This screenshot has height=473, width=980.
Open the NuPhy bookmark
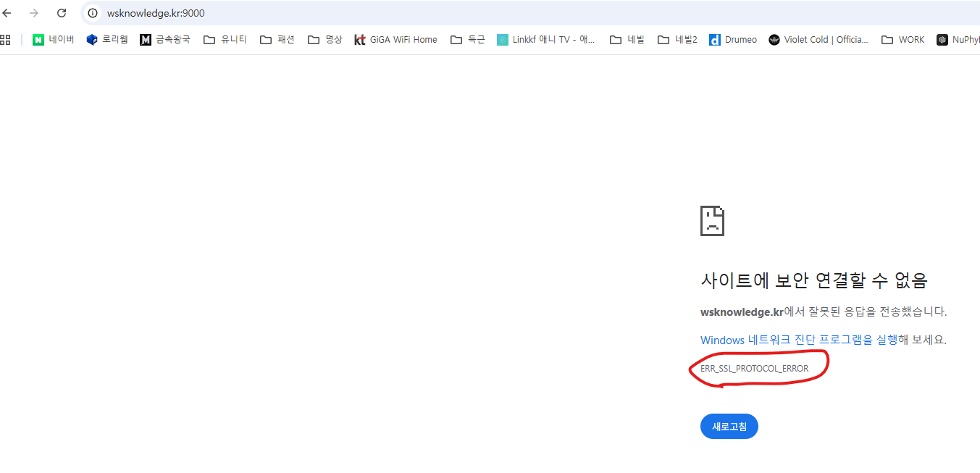(958, 40)
